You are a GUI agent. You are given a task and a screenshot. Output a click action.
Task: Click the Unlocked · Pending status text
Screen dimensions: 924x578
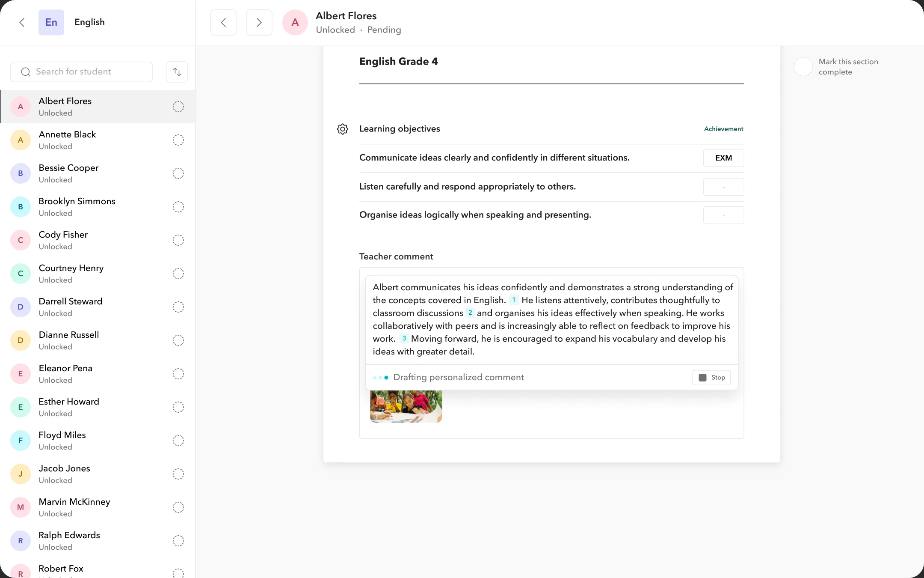click(x=358, y=30)
